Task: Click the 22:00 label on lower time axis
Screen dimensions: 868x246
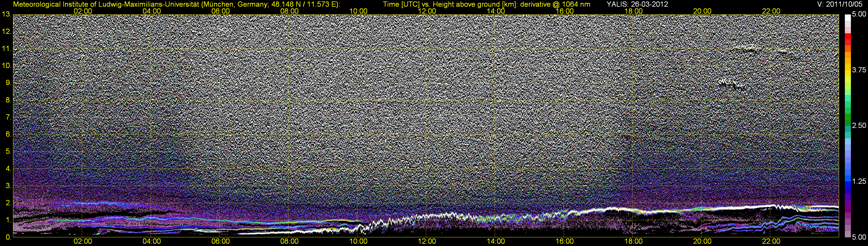Action: 771,242
